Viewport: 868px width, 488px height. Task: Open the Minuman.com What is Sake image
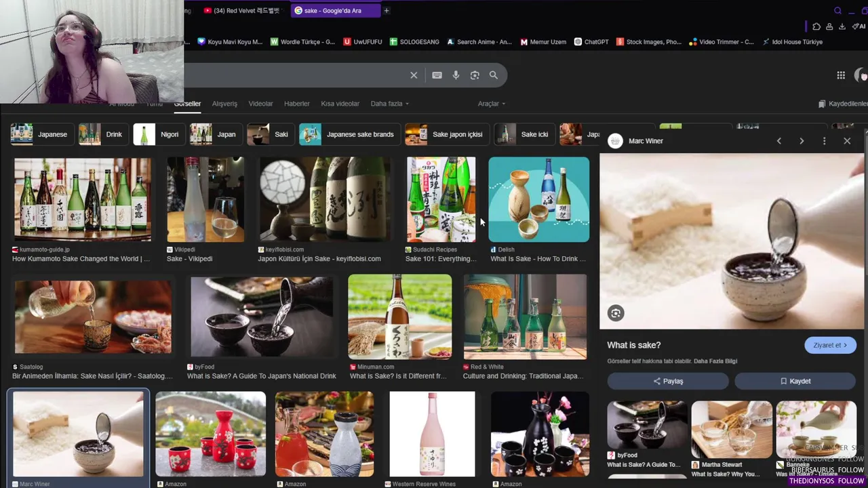(x=399, y=317)
